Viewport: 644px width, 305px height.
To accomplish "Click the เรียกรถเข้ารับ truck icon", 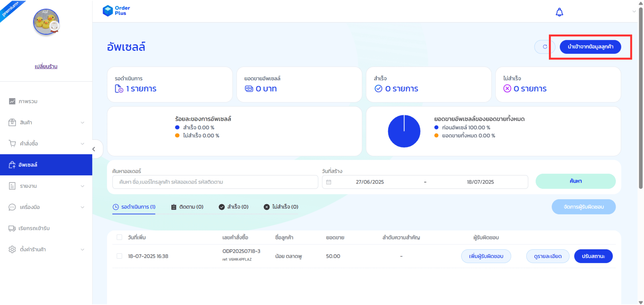I will tap(12, 228).
